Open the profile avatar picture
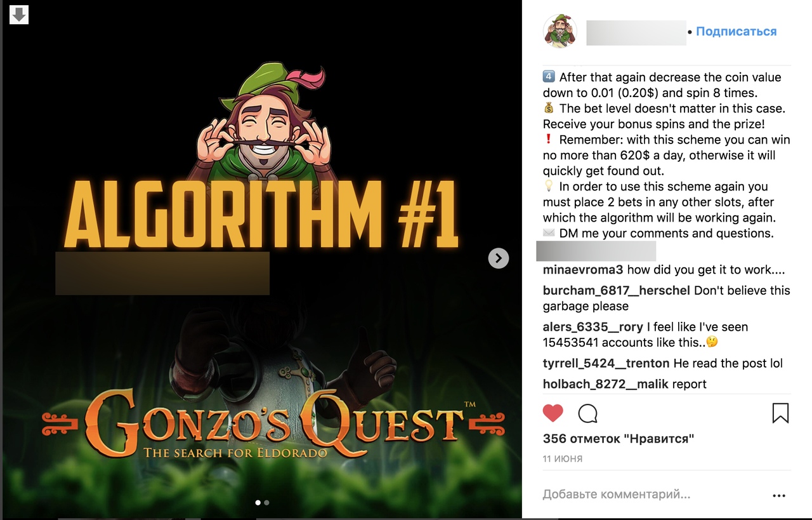Viewport: 812px width, 520px height. point(560,32)
